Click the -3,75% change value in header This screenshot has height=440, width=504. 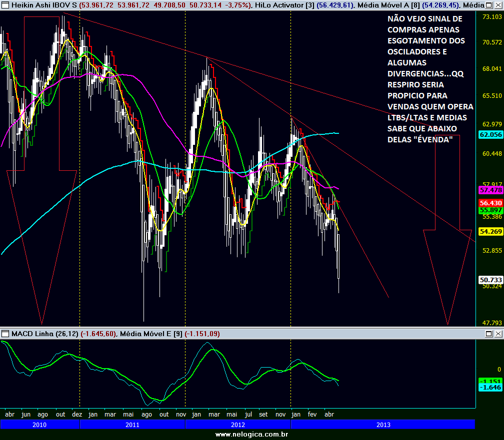(x=237, y=5)
